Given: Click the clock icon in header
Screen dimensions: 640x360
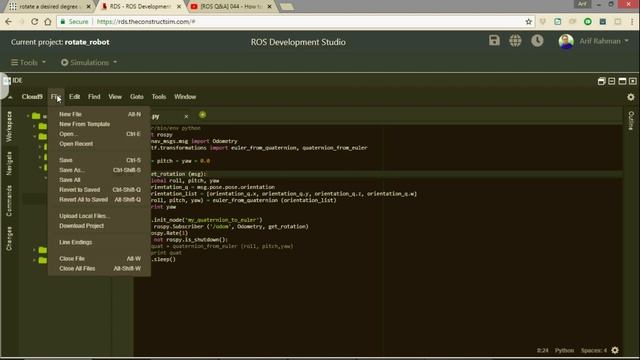Looking at the screenshot, I should click(537, 40).
